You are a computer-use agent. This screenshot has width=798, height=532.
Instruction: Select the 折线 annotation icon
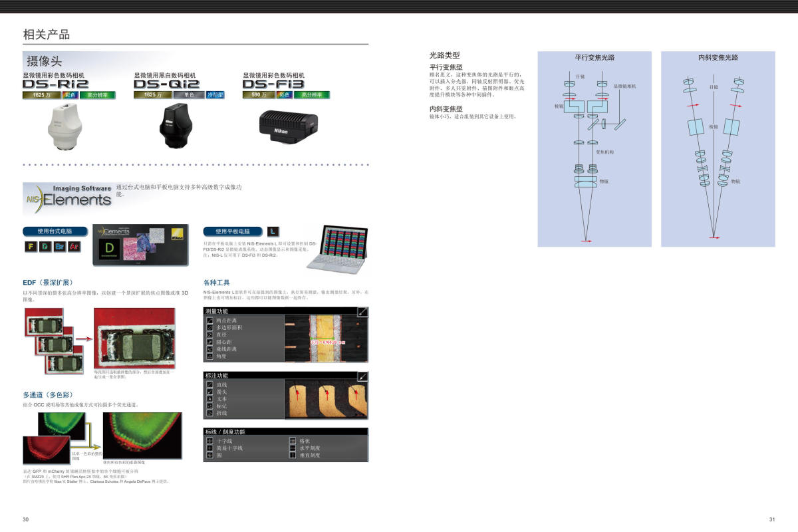(x=210, y=413)
